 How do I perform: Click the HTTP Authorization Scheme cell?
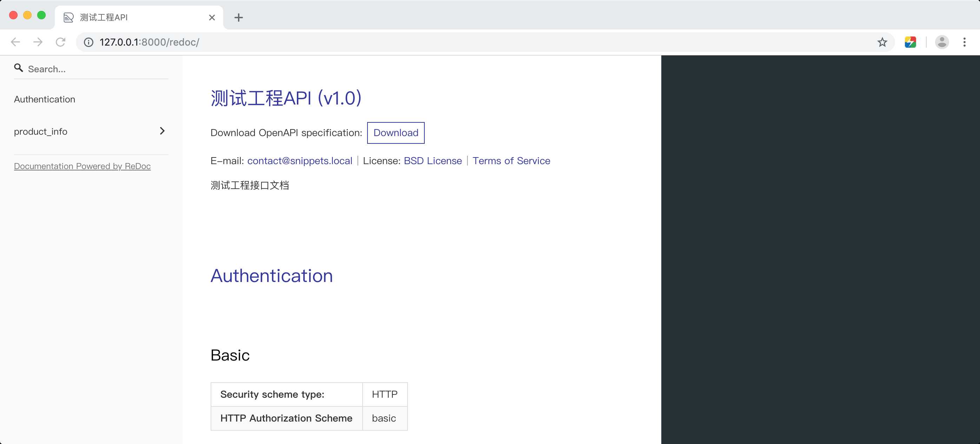(286, 418)
